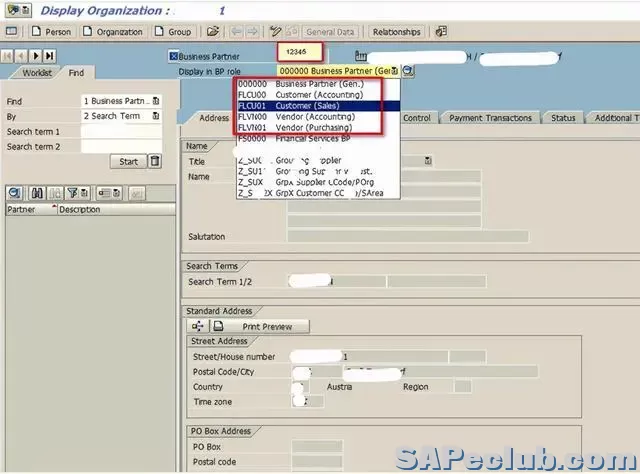
Task: Click the icon left of Print Preview
Action: [197, 327]
